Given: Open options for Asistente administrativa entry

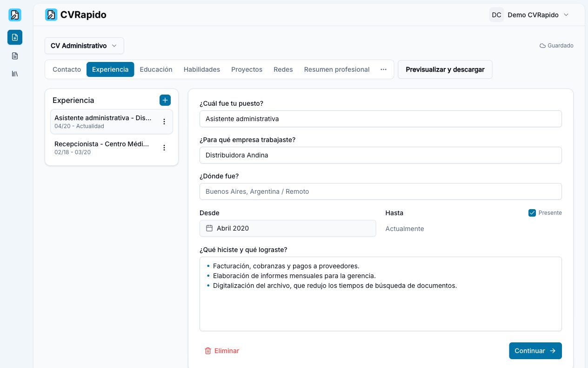Looking at the screenshot, I should pos(164,122).
